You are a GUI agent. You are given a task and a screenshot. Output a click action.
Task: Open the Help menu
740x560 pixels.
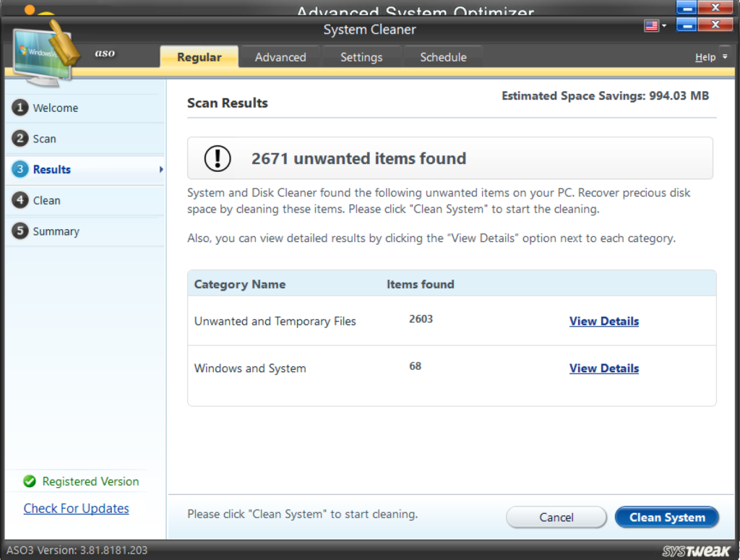coord(705,57)
